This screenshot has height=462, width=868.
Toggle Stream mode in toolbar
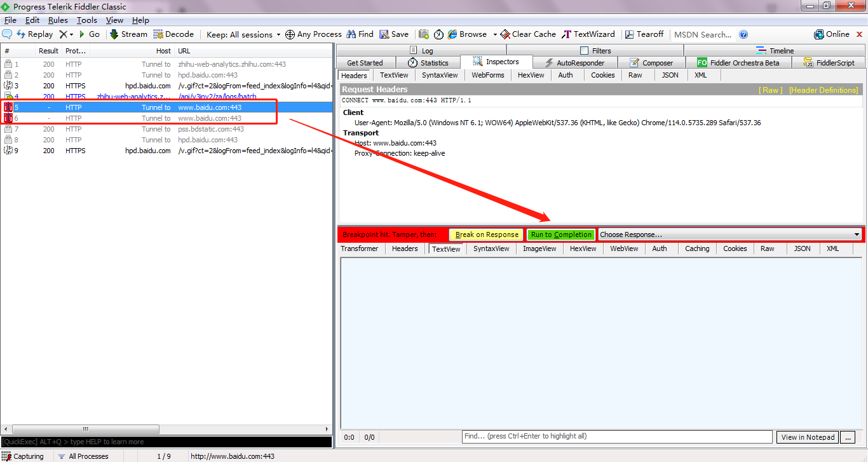pyautogui.click(x=114, y=34)
